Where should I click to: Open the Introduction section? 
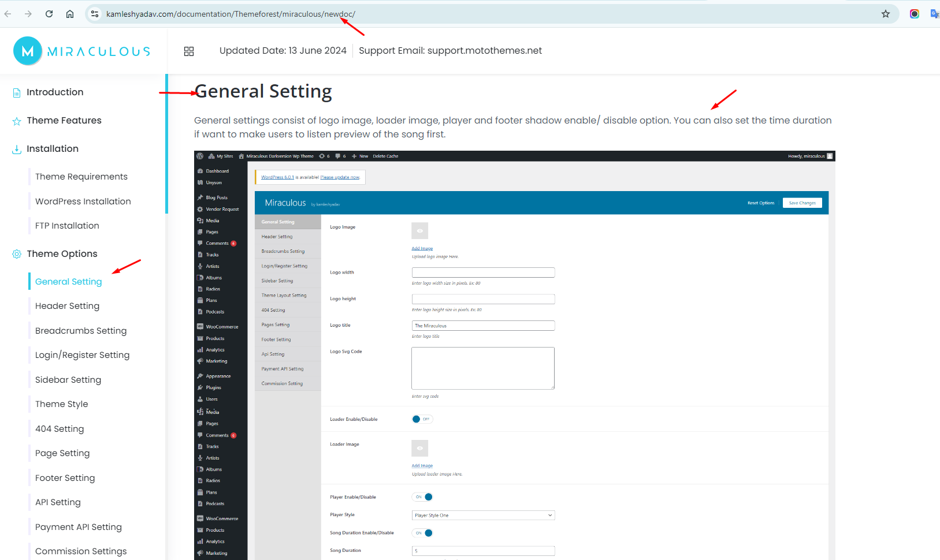[x=55, y=92]
